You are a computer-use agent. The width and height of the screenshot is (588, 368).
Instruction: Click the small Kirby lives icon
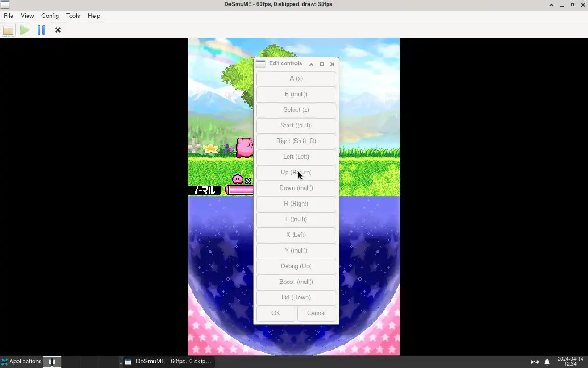(x=237, y=179)
